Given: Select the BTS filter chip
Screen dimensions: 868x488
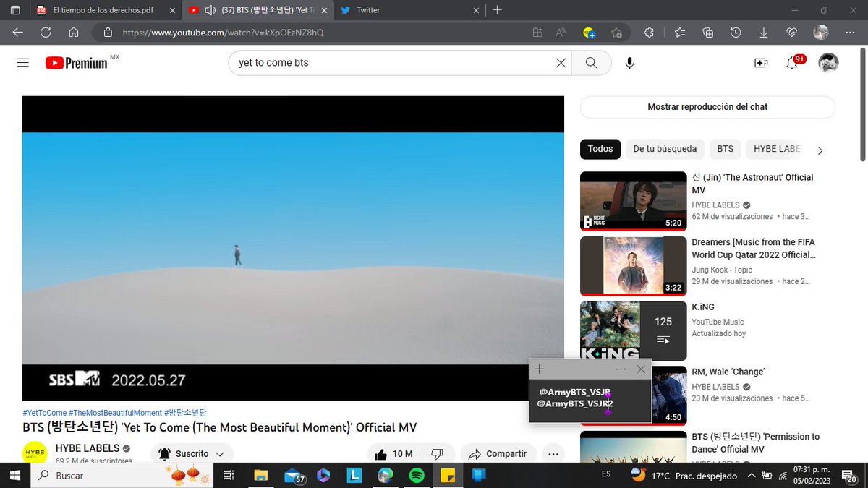Looking at the screenshot, I should point(725,149).
